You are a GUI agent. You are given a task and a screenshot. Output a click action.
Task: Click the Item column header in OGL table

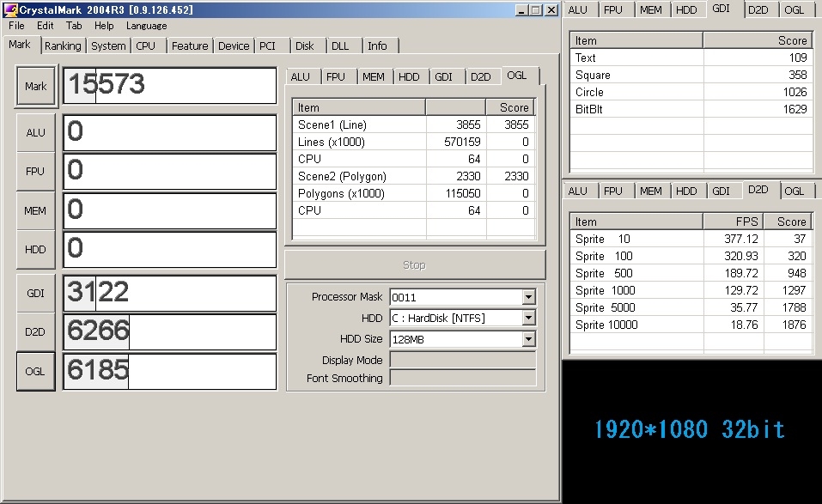click(359, 107)
